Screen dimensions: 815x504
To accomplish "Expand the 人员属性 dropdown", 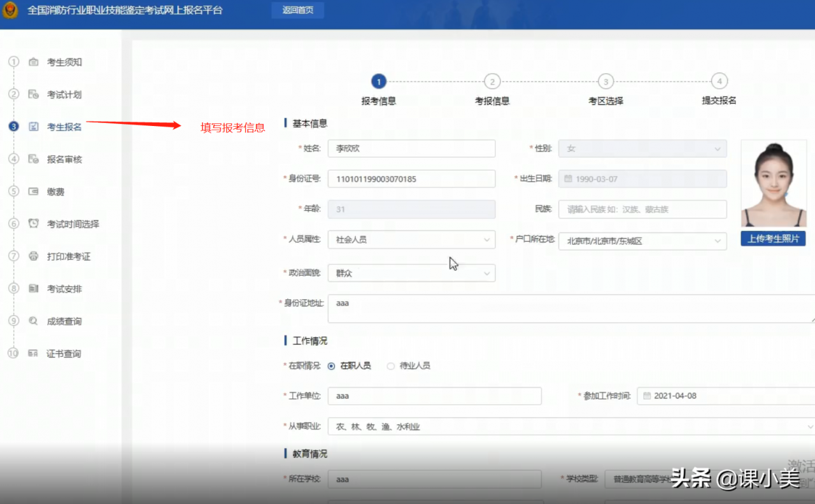I will click(411, 239).
